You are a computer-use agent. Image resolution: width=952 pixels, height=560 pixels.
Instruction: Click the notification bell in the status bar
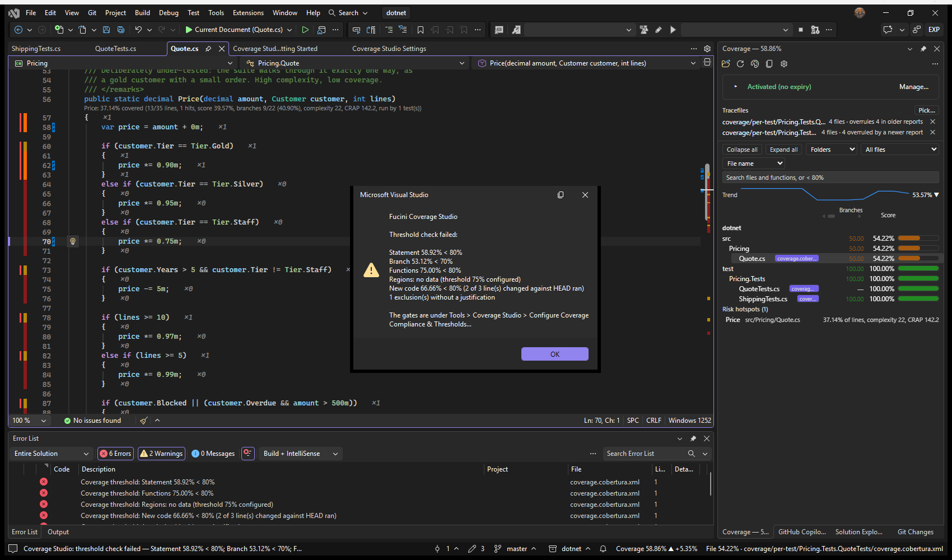603,549
